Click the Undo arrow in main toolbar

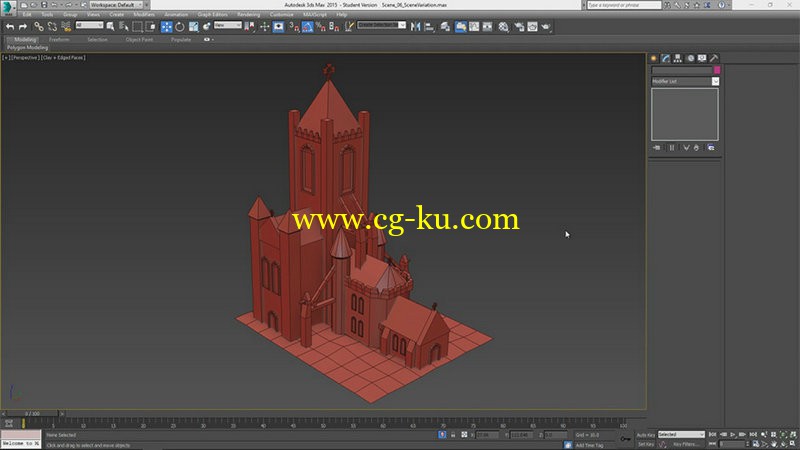10,27
